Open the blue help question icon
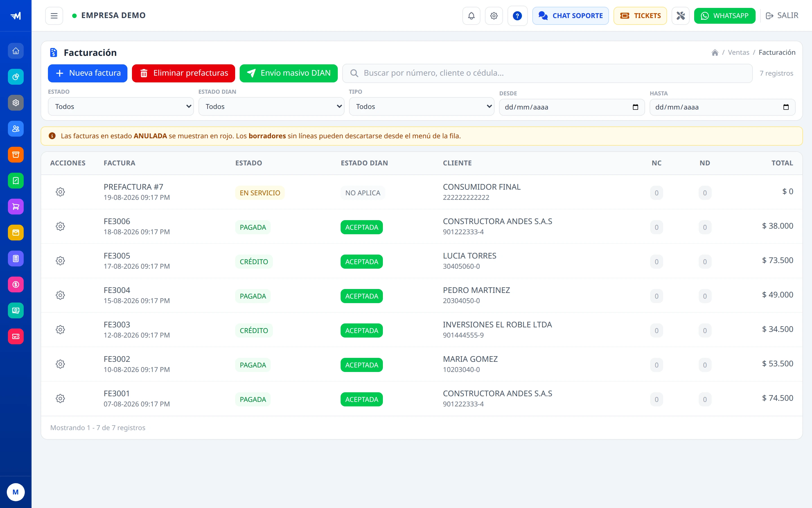 coord(517,16)
